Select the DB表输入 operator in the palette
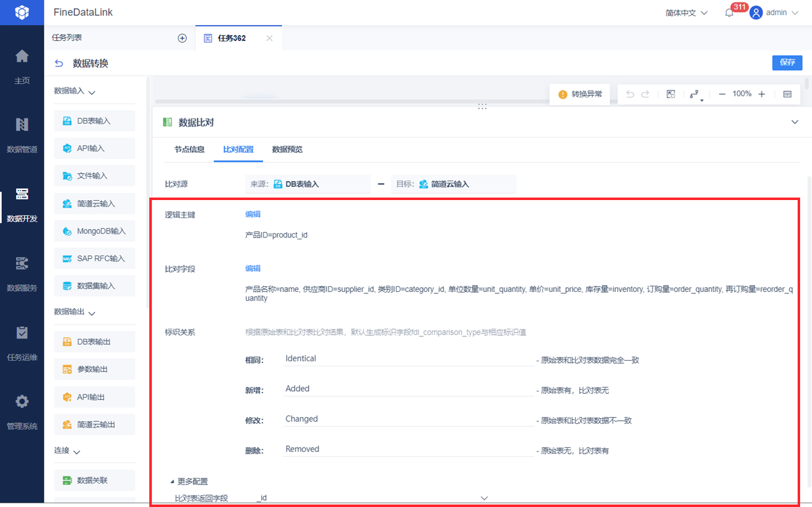The image size is (812, 507). tap(94, 121)
